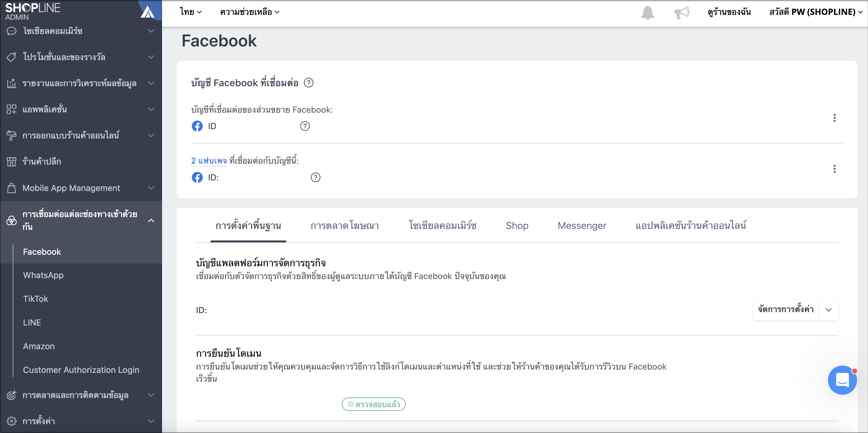Click the tag icon for โปรโมชั่นและของรางวัล
The image size is (868, 433).
click(12, 57)
